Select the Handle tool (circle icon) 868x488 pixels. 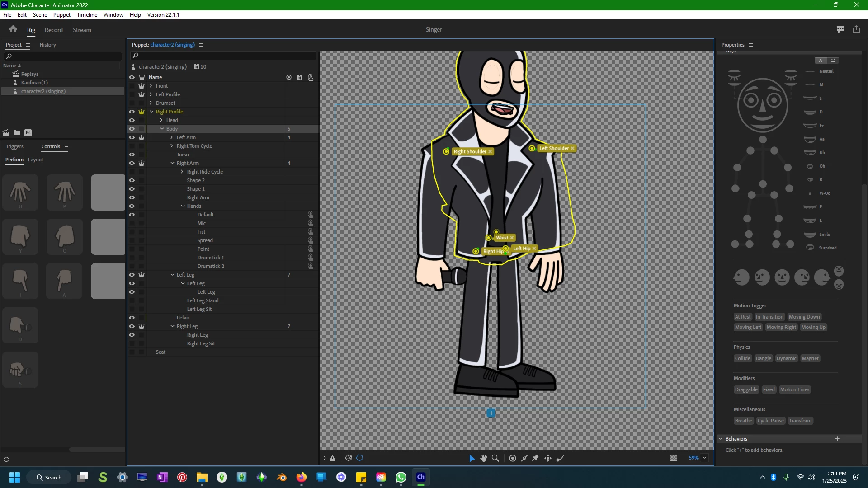point(512,458)
